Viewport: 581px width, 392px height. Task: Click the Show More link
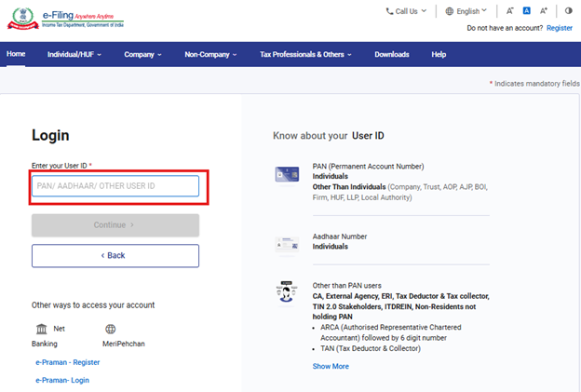click(x=331, y=366)
